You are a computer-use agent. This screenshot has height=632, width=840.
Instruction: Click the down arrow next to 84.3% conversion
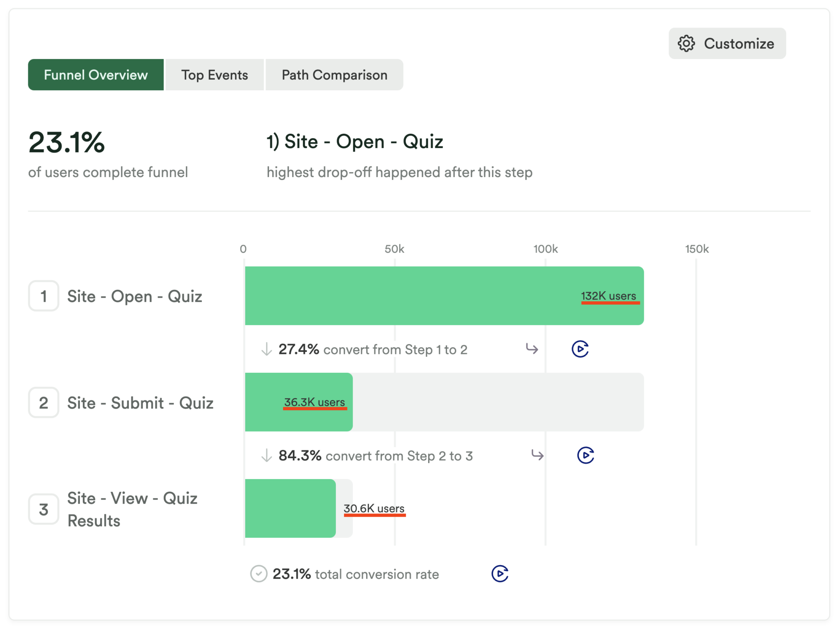click(267, 456)
